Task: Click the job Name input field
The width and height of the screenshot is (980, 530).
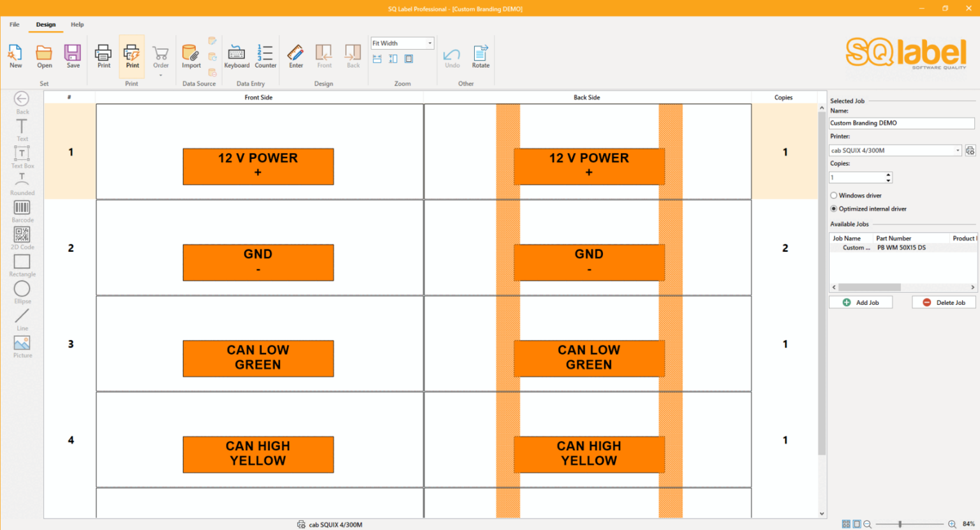Action: pyautogui.click(x=901, y=123)
